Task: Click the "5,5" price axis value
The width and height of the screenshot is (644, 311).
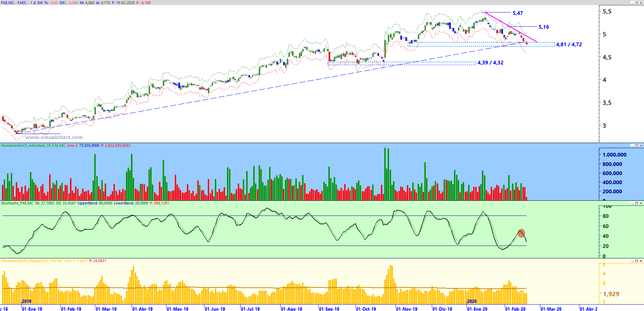Action: 607,11
